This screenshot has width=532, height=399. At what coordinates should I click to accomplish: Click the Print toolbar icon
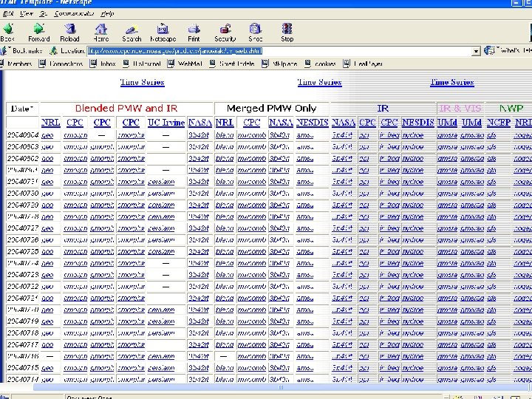194,31
